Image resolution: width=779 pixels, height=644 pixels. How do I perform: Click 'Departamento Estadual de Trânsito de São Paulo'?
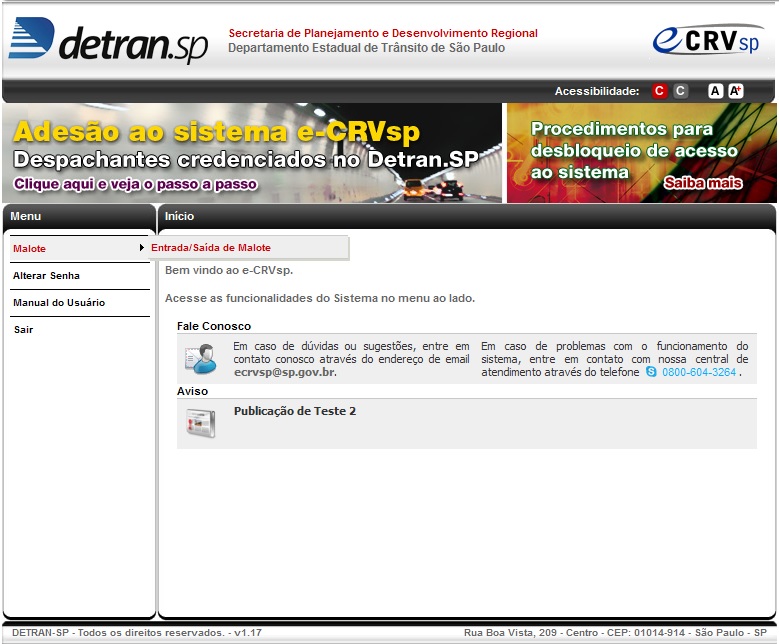coord(367,48)
